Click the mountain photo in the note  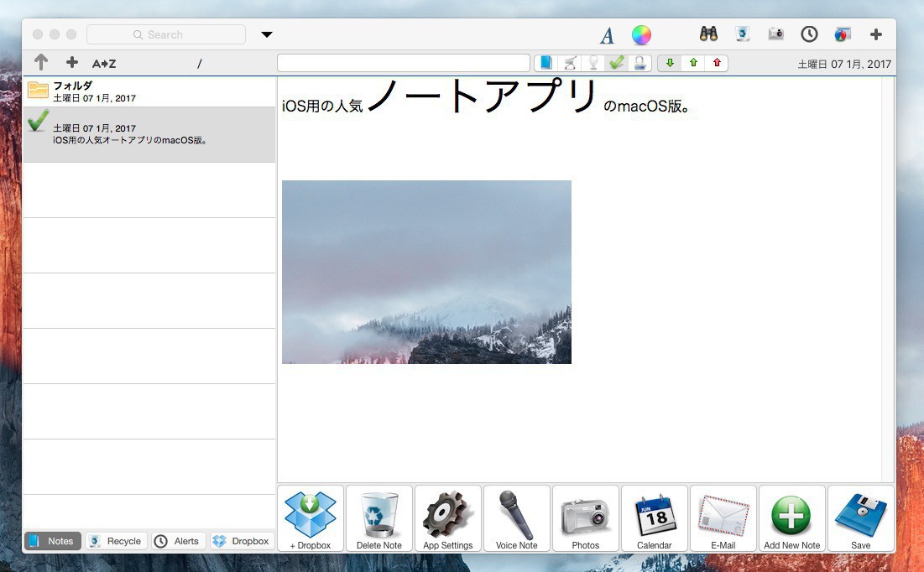426,272
